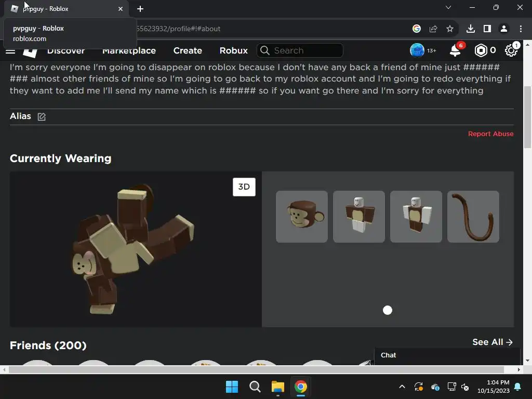Go to the Robux page
This screenshot has height=399, width=532.
[x=233, y=50]
